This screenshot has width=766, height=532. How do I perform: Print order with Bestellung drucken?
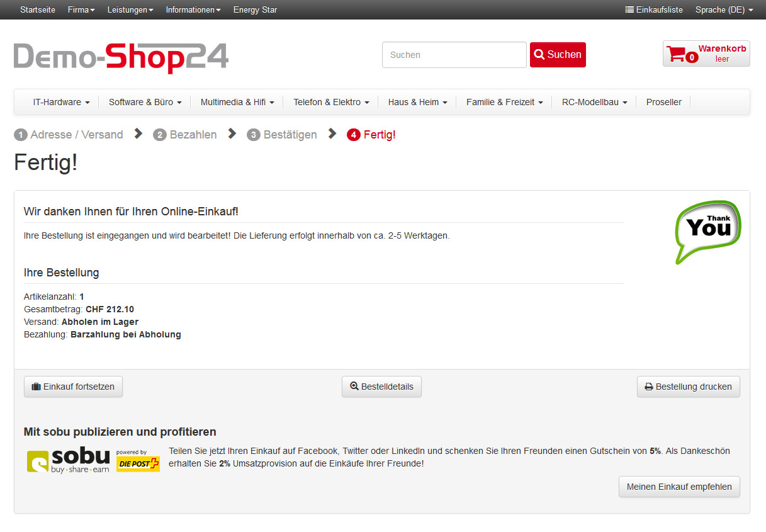pos(688,387)
